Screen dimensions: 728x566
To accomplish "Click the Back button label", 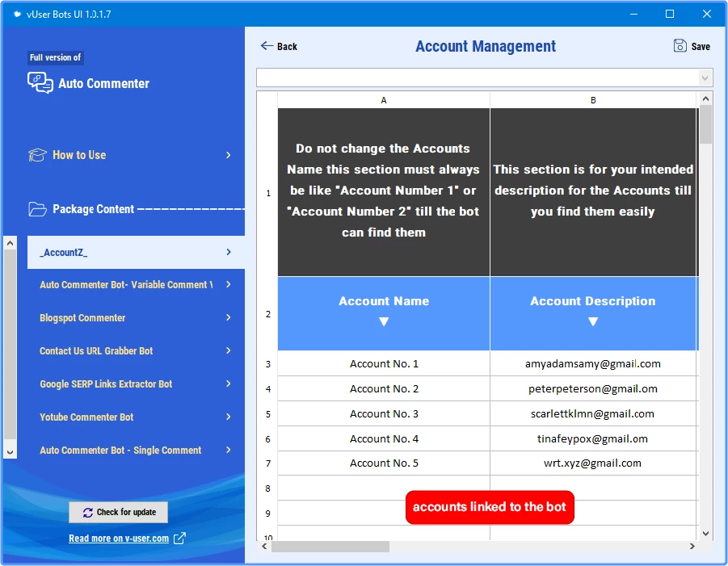I will point(287,46).
